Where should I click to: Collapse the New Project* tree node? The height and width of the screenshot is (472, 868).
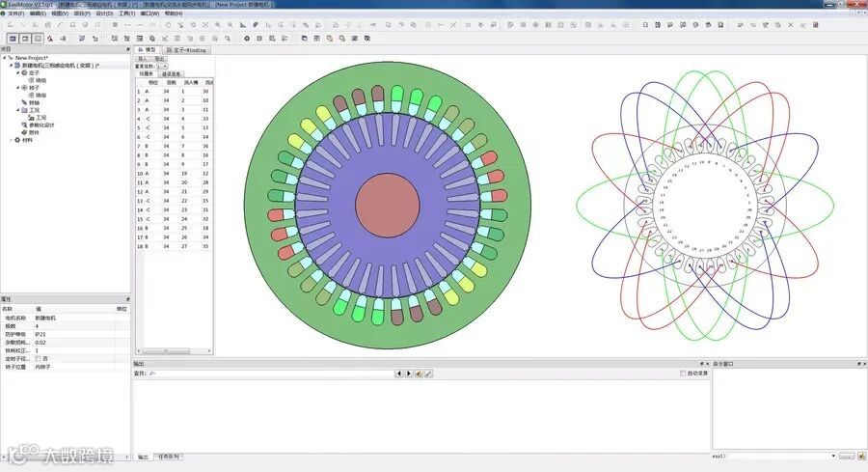coord(5,58)
